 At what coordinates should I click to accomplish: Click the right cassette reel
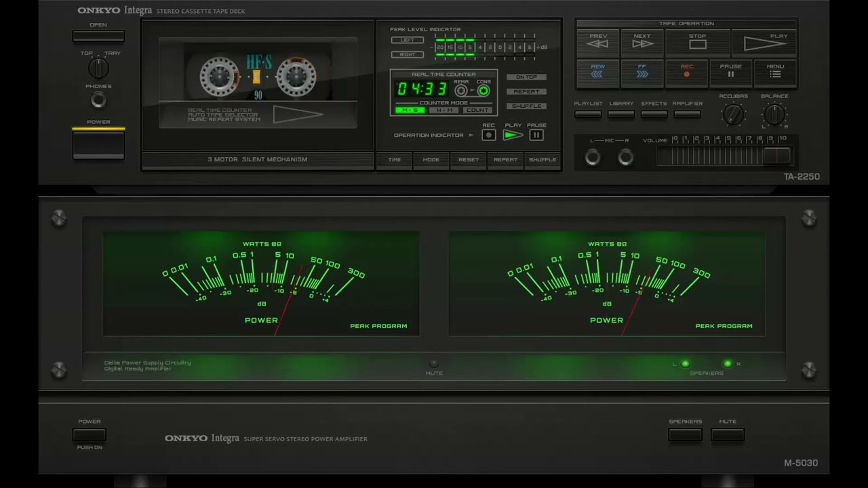tap(296, 77)
